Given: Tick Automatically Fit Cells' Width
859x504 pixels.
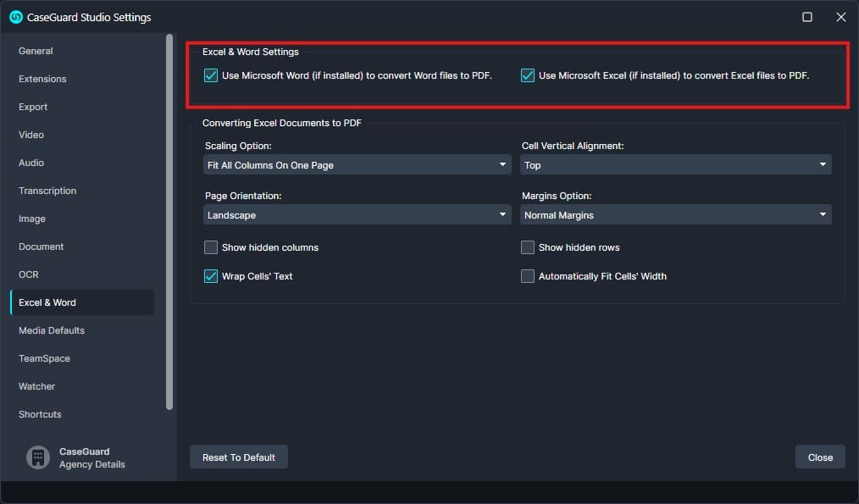Looking at the screenshot, I should tap(528, 276).
